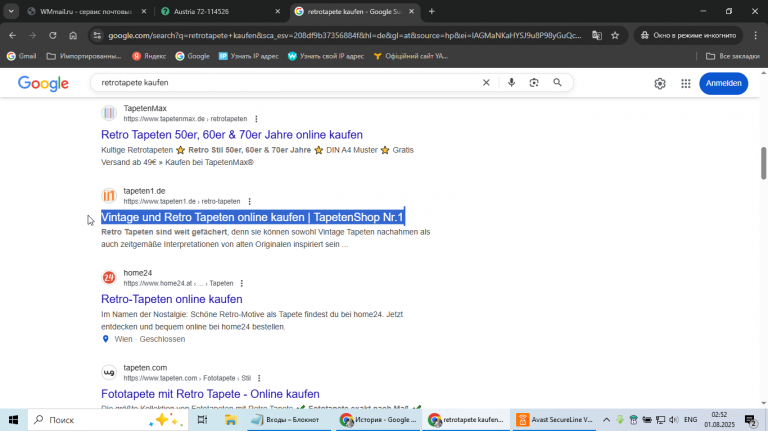Open the Узнать свой IP адрес bookmark
This screenshot has height=431, width=768.
[326, 56]
